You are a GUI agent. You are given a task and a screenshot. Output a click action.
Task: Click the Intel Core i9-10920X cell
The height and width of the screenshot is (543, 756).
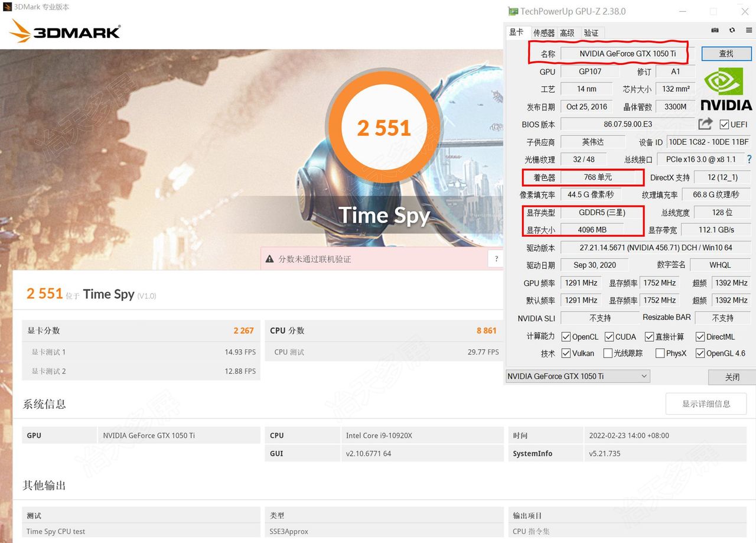tap(422, 435)
